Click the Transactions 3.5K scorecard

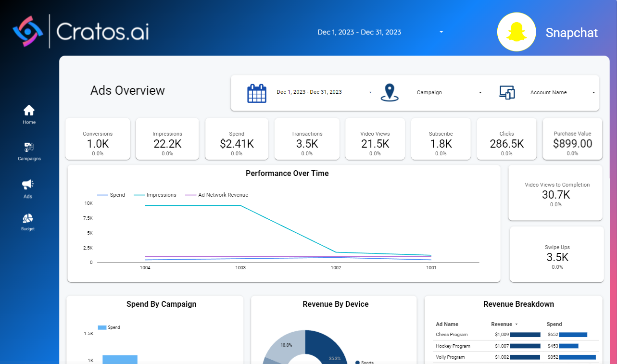[x=307, y=139]
